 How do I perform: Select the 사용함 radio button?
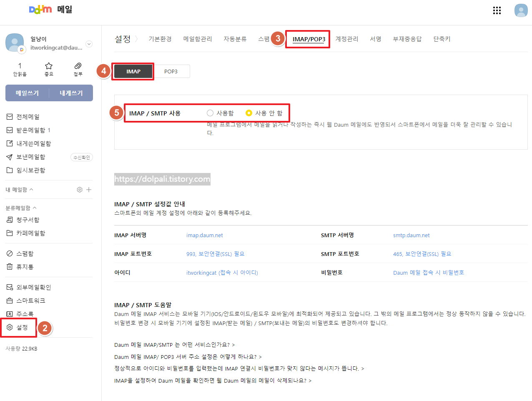(211, 113)
